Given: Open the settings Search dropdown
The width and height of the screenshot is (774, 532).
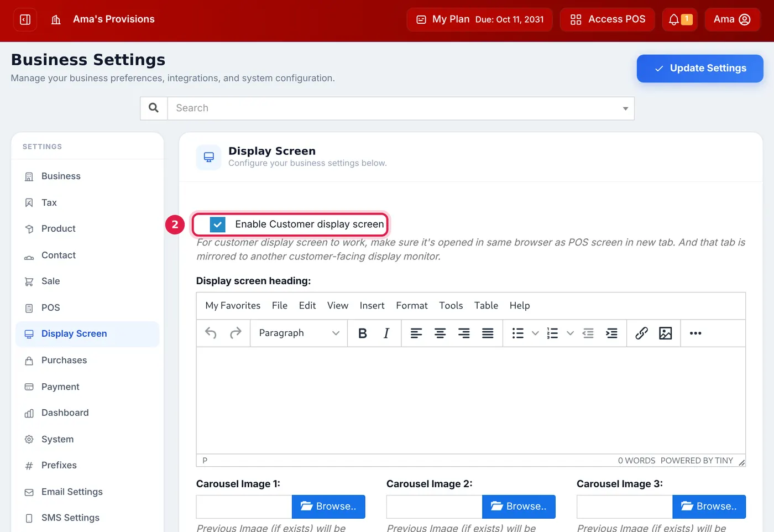Looking at the screenshot, I should 401,108.
